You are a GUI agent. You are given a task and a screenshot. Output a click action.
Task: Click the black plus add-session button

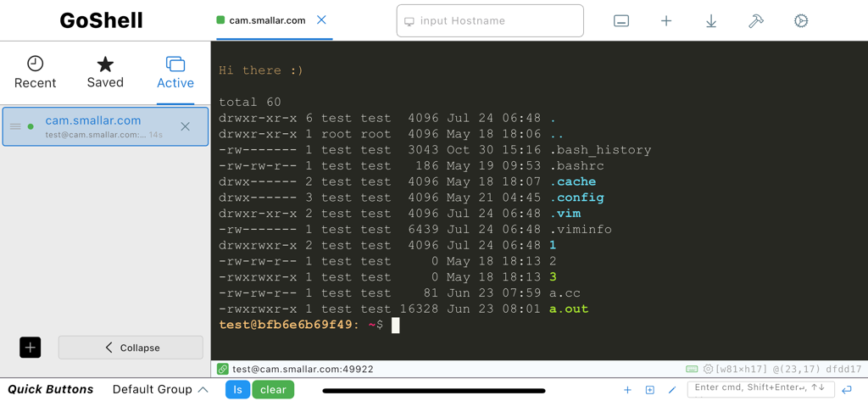pos(31,348)
